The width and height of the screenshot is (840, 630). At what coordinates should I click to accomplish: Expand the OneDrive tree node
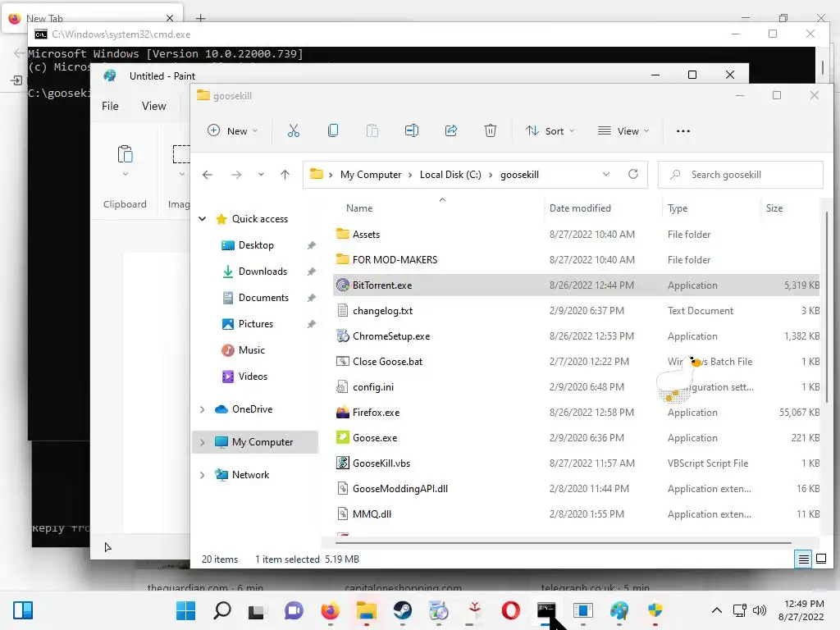click(x=203, y=409)
